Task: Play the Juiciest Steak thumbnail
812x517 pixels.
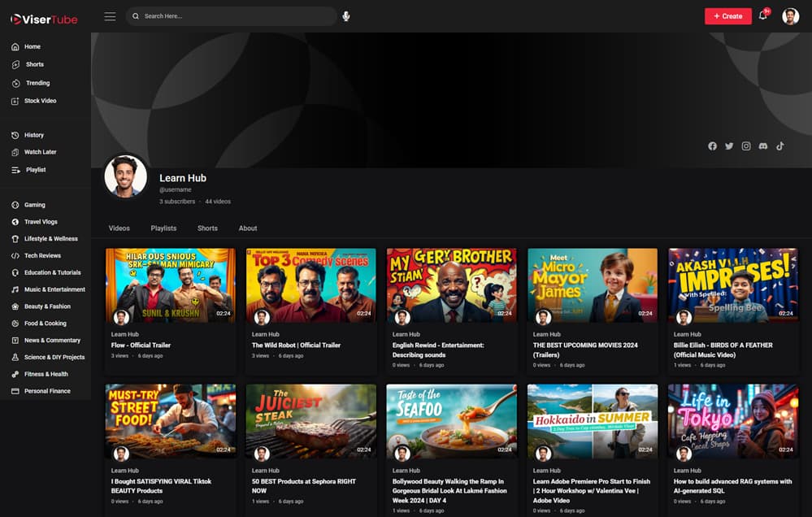Action: pyautogui.click(x=310, y=420)
